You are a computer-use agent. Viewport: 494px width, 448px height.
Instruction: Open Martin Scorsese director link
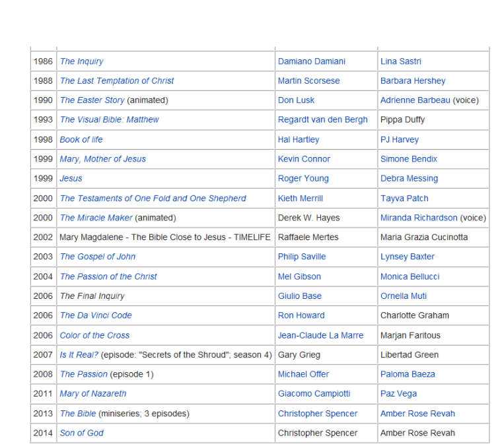(x=308, y=80)
